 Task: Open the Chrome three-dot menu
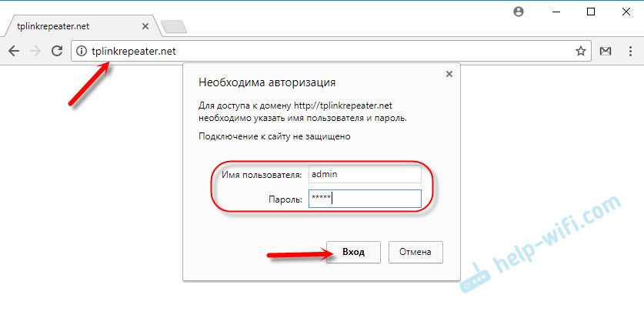click(630, 51)
